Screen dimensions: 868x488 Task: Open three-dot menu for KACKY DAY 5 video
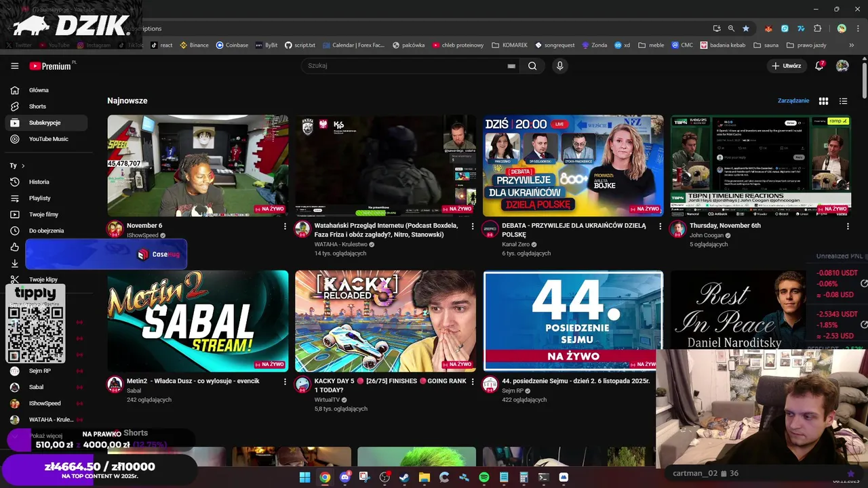coord(473,382)
